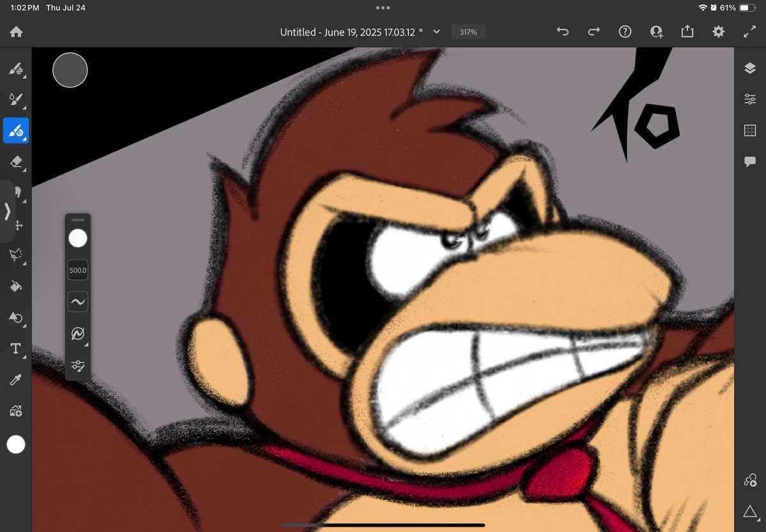The height and width of the screenshot is (532, 766).
Task: Tap the Wi-Fi status icon
Action: [703, 8]
